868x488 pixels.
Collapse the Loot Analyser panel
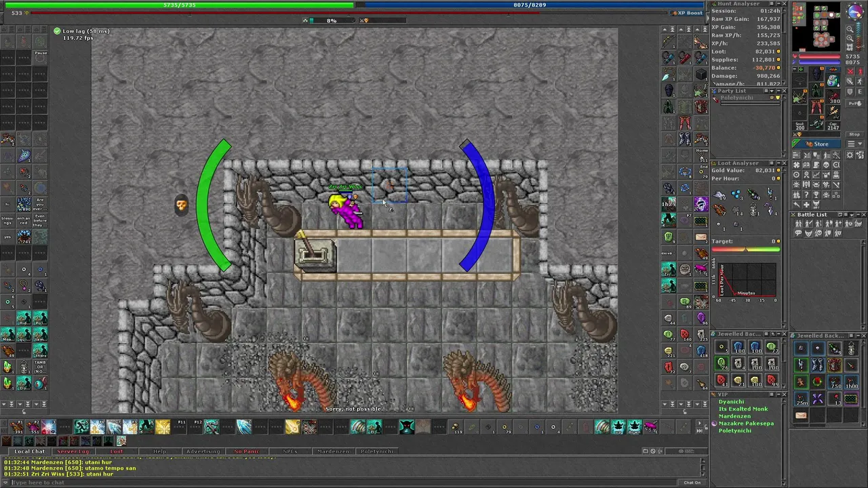(x=778, y=163)
